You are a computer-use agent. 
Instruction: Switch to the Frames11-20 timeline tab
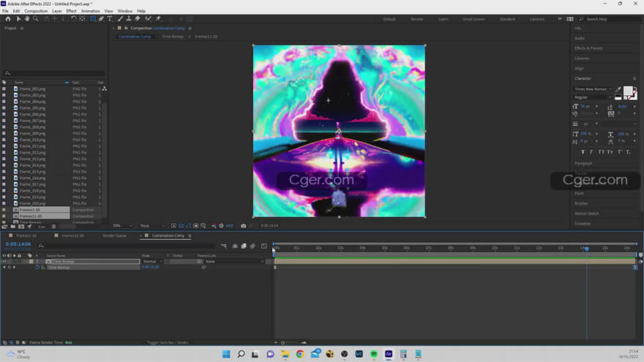(x=72, y=235)
